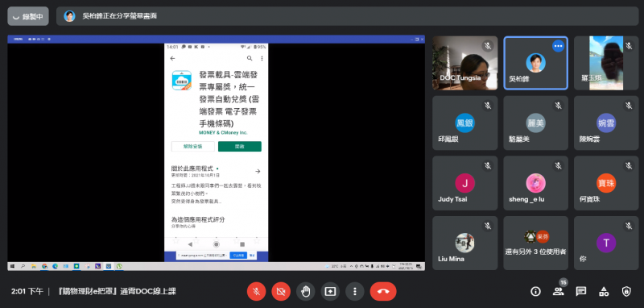Click the taskbar search icon in shared screen
644x308 pixels.
click(x=23, y=266)
